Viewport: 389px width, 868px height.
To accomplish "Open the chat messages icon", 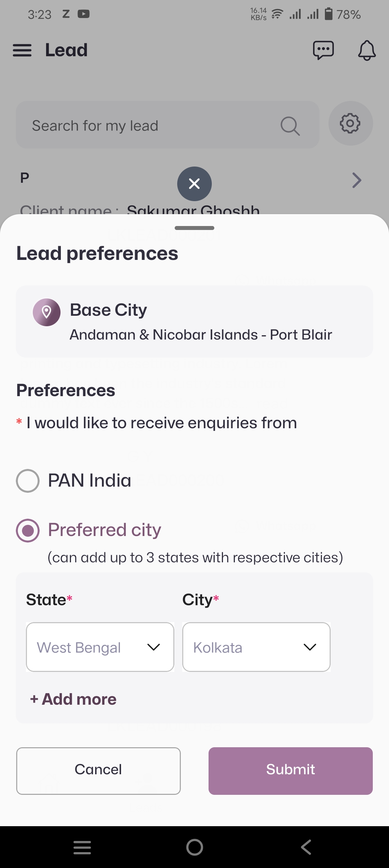I will tap(323, 50).
